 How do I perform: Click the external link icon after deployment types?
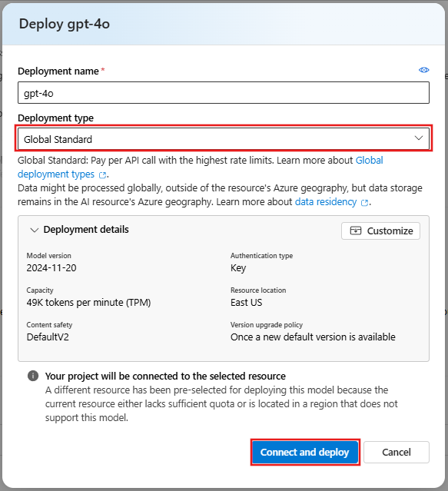pyautogui.click(x=102, y=175)
